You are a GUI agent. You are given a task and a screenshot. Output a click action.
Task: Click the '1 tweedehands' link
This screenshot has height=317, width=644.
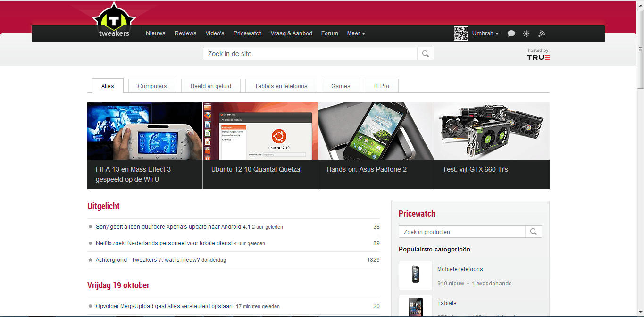point(492,284)
